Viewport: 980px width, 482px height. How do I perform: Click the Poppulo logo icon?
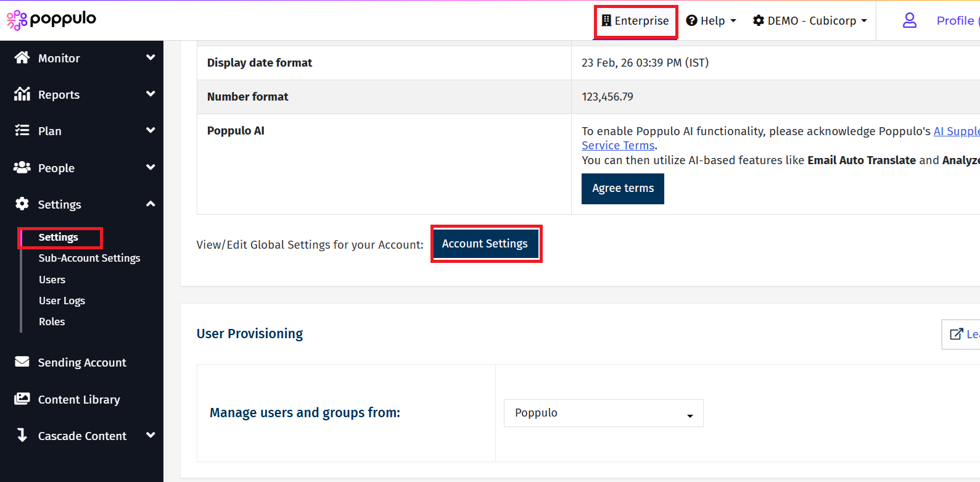pyautogui.click(x=17, y=20)
